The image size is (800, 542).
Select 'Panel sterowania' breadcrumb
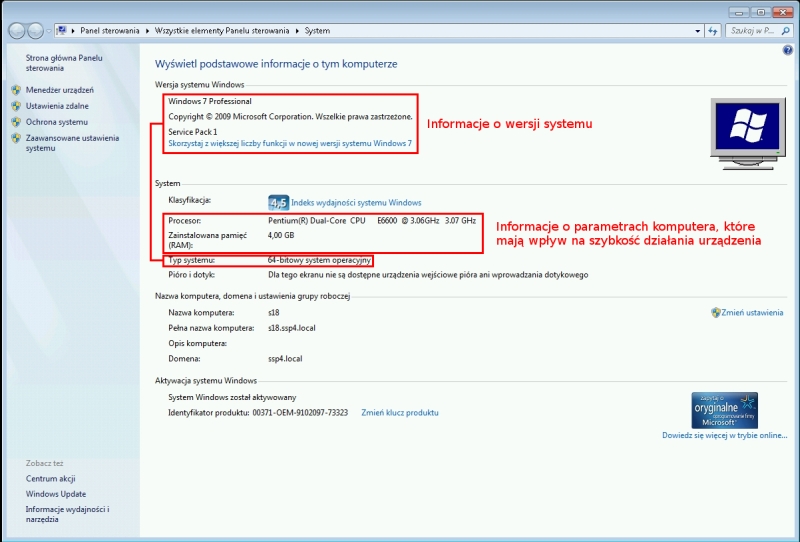point(110,31)
